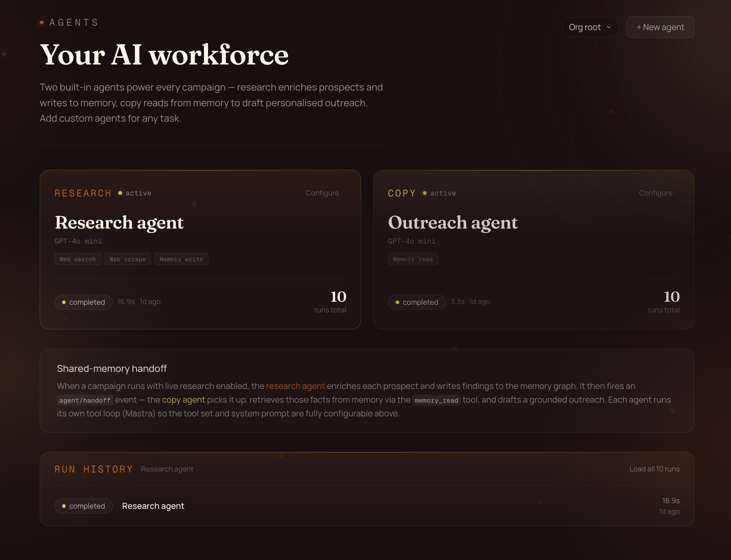Configure the Research agent

point(322,193)
